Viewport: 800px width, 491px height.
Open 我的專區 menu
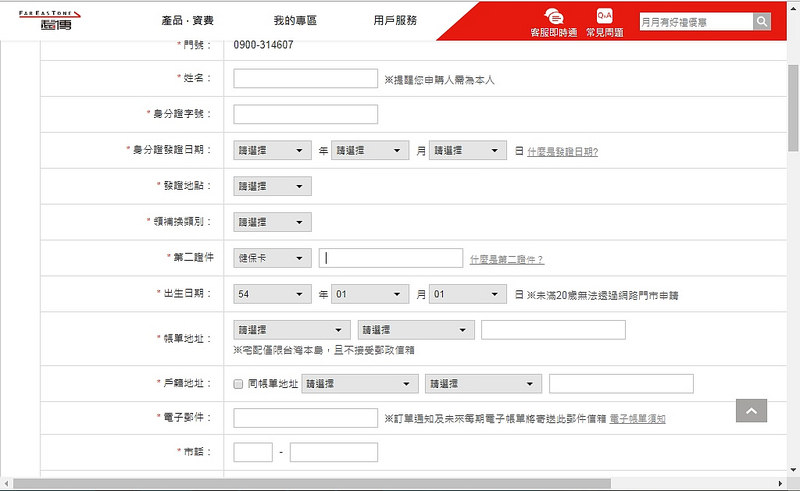pyautogui.click(x=294, y=20)
